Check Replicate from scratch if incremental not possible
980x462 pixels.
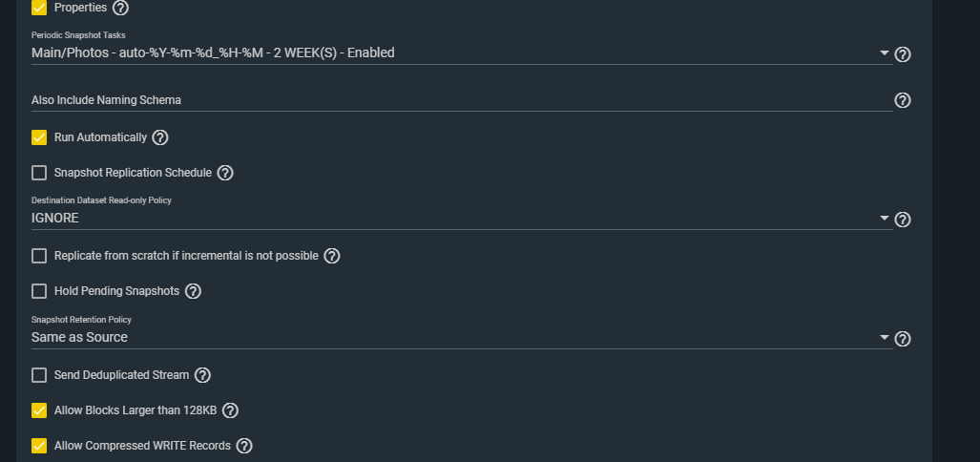(x=39, y=256)
